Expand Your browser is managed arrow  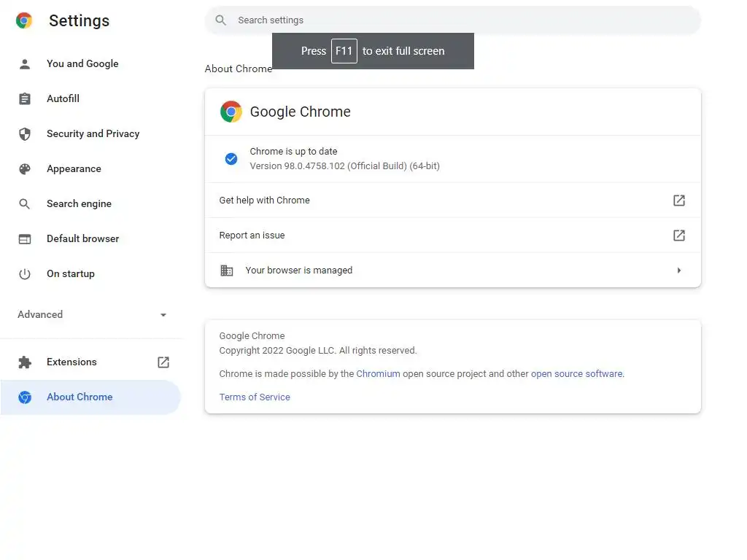(x=678, y=270)
